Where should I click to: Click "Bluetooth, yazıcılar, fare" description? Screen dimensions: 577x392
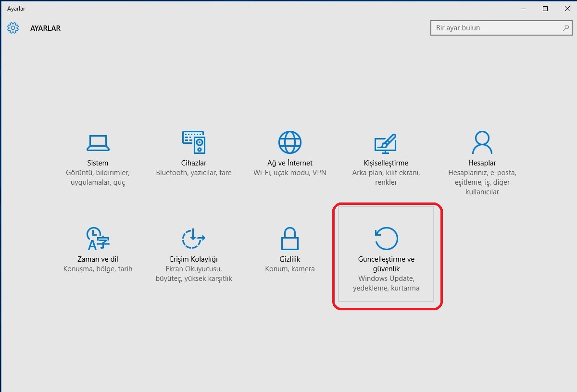pos(194,173)
